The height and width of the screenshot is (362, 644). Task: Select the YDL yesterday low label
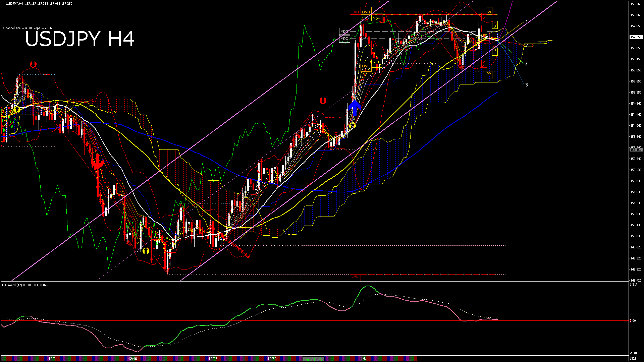tap(377, 62)
